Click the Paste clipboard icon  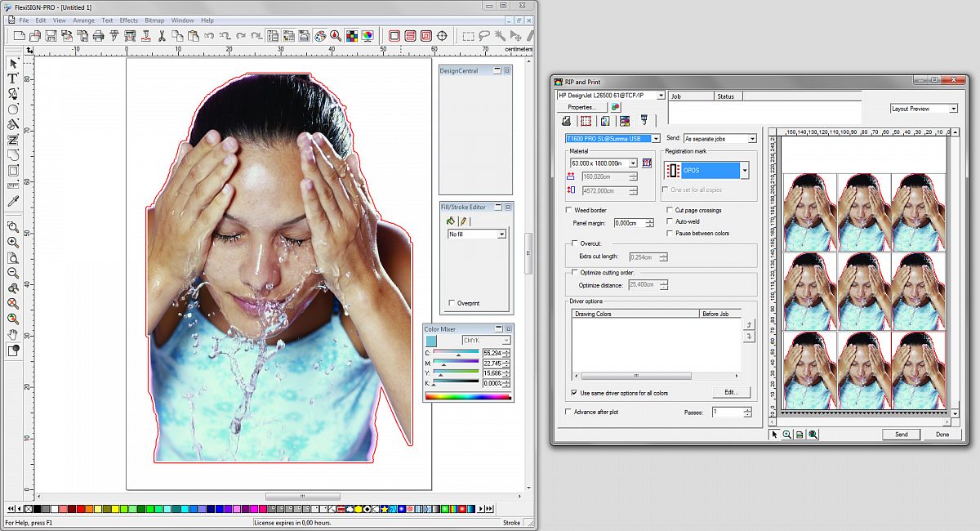tap(194, 36)
